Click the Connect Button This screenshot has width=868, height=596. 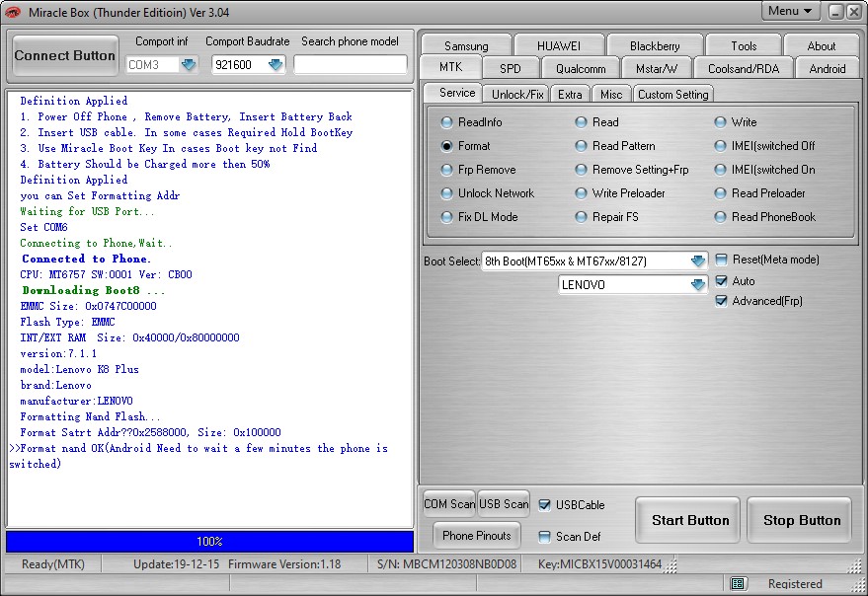(65, 56)
